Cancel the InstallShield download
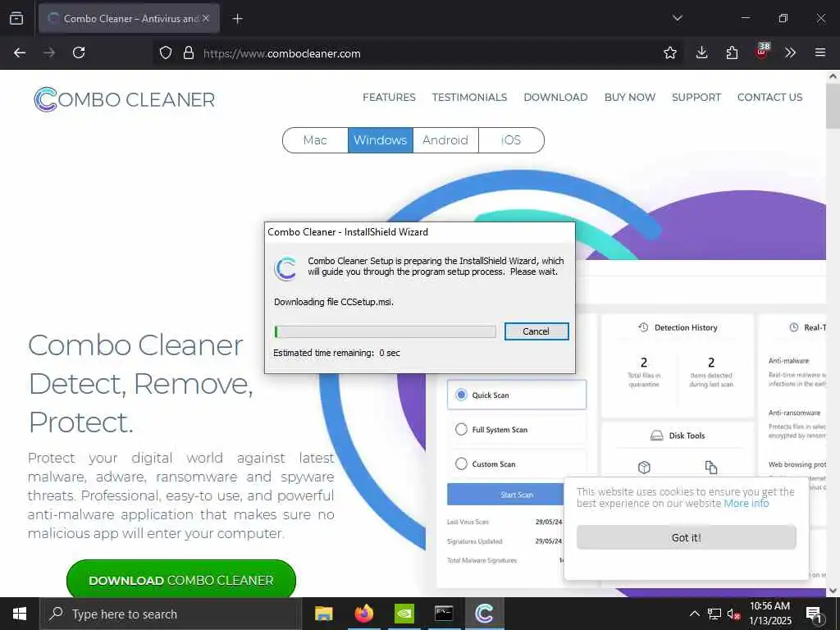Image resolution: width=840 pixels, height=630 pixels. click(x=536, y=331)
